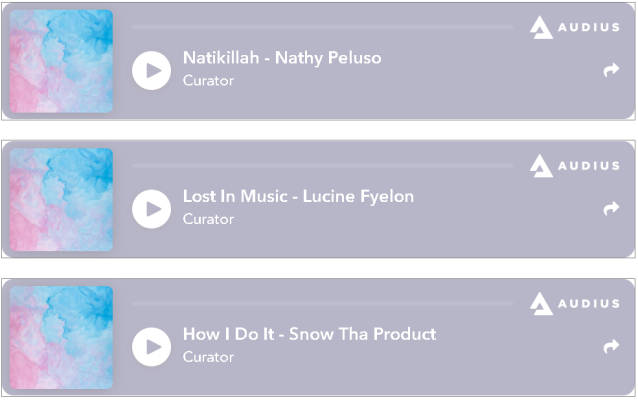
Task: Open Audius logo on Natikillah card
Action: pos(575,27)
